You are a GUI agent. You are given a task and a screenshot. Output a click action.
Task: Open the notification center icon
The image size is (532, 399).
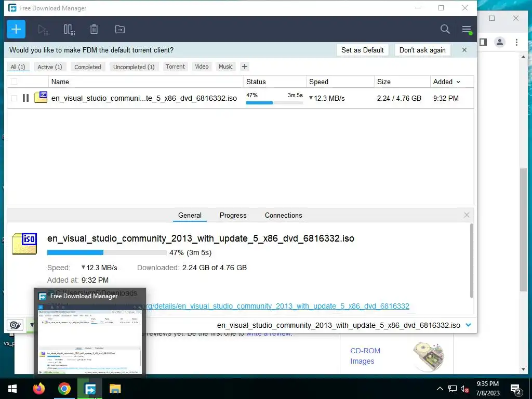516,390
